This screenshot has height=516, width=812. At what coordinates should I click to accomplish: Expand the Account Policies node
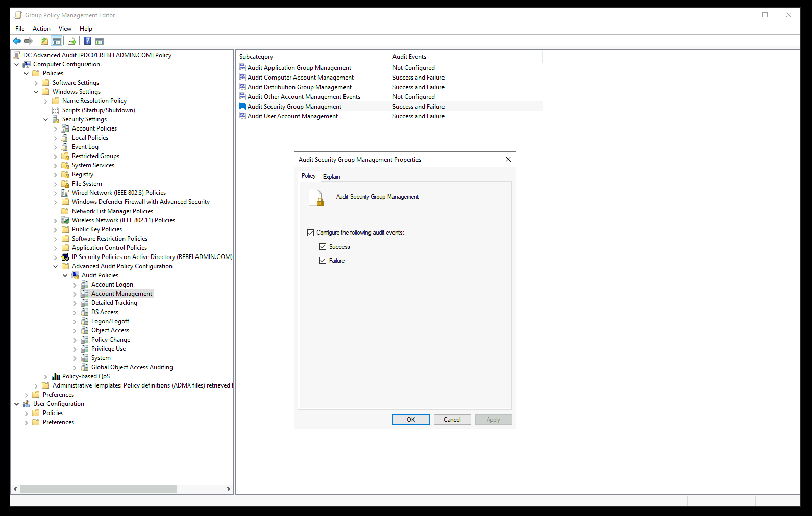56,128
